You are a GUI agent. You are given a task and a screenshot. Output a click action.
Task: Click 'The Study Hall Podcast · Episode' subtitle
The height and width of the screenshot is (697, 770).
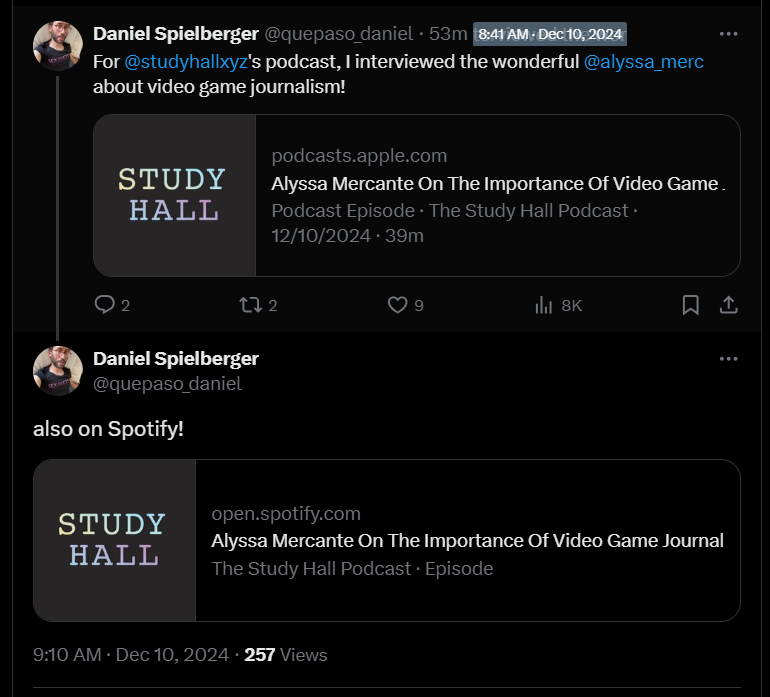[x=352, y=568]
